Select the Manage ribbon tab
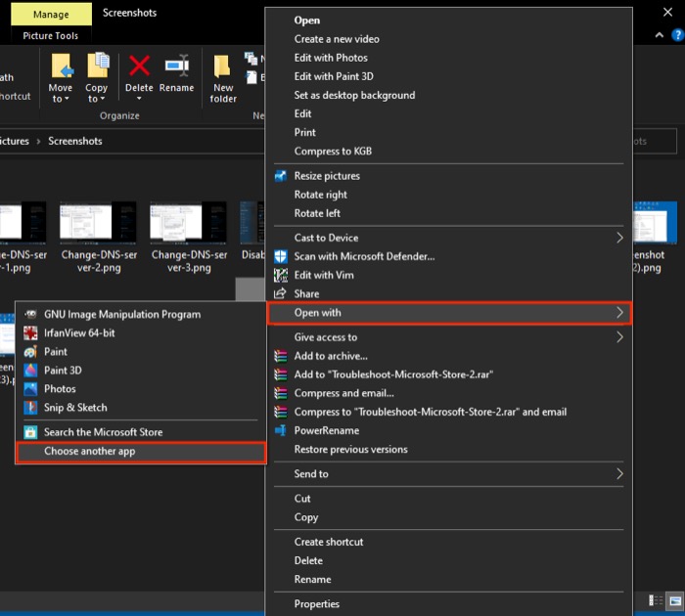Image resolution: width=685 pixels, height=616 pixels. 51,15
